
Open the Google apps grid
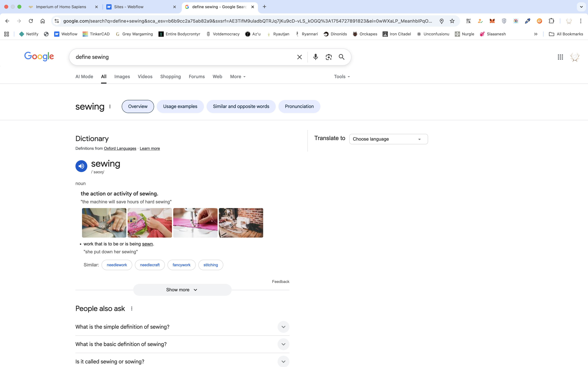coord(560,57)
